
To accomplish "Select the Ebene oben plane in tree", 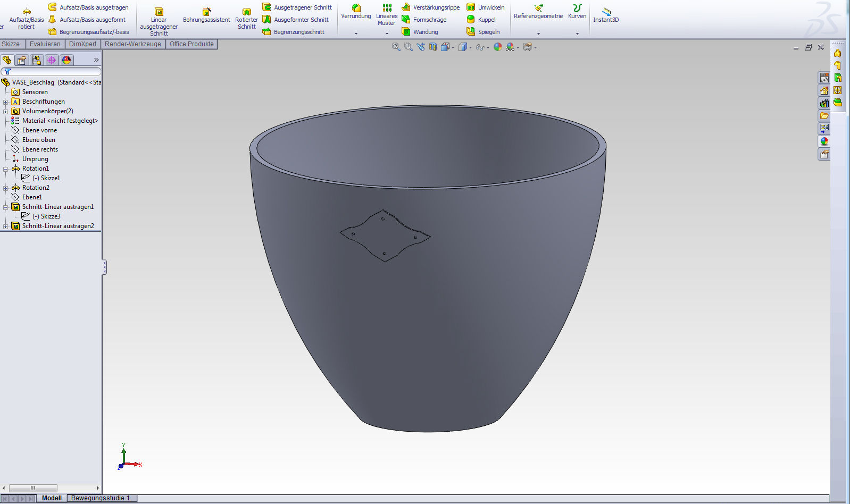I will [39, 140].
